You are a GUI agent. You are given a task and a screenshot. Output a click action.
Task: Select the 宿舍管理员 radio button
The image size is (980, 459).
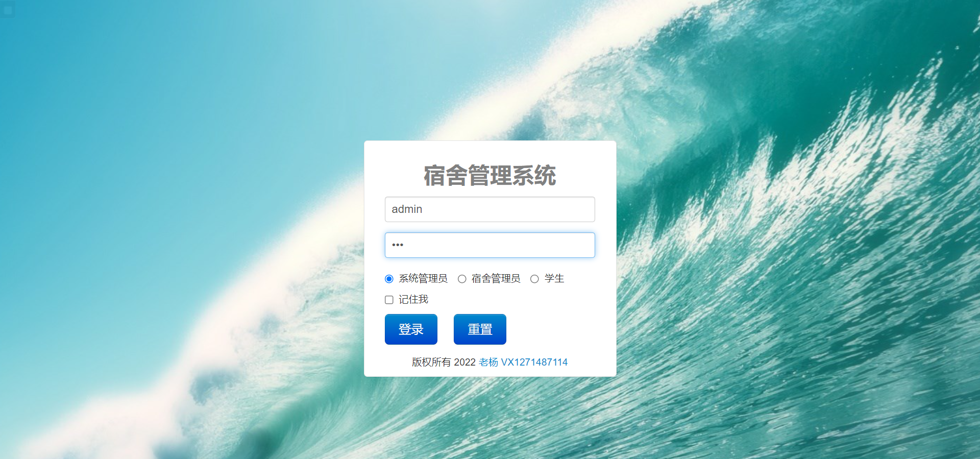coord(462,279)
